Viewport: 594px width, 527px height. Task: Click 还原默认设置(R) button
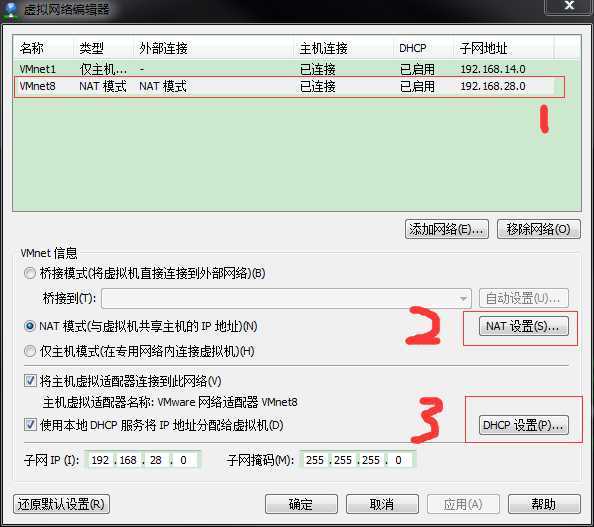coord(61,504)
